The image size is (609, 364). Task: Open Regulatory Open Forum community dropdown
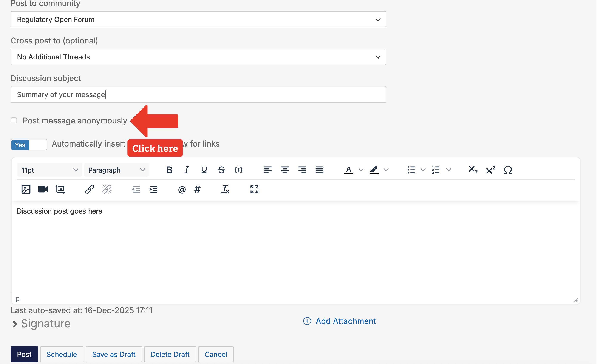tap(198, 19)
